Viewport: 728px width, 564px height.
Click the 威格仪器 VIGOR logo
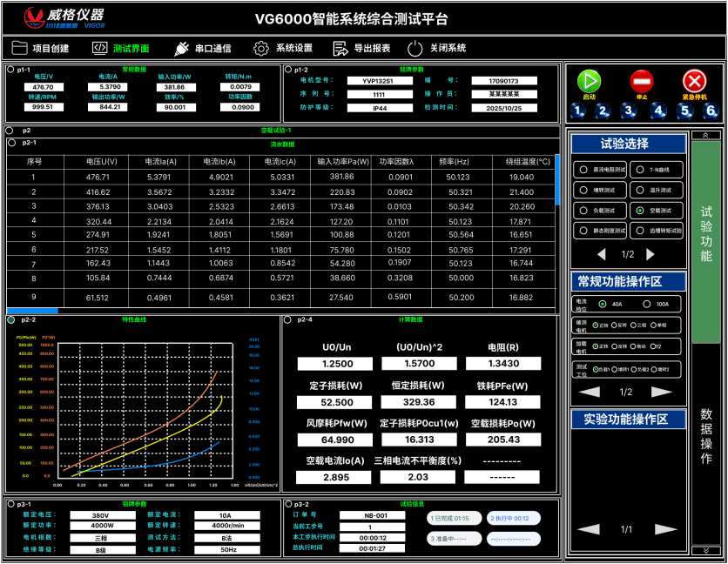64,18
